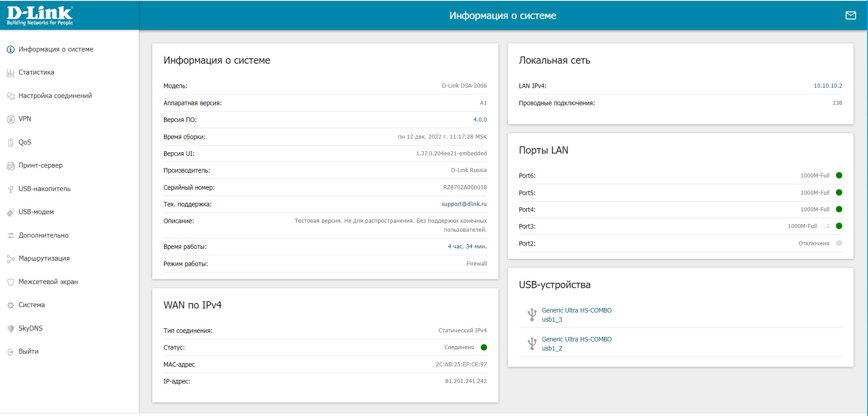
Task: Click USB icon beside usb1_3 device
Action: pyautogui.click(x=532, y=315)
